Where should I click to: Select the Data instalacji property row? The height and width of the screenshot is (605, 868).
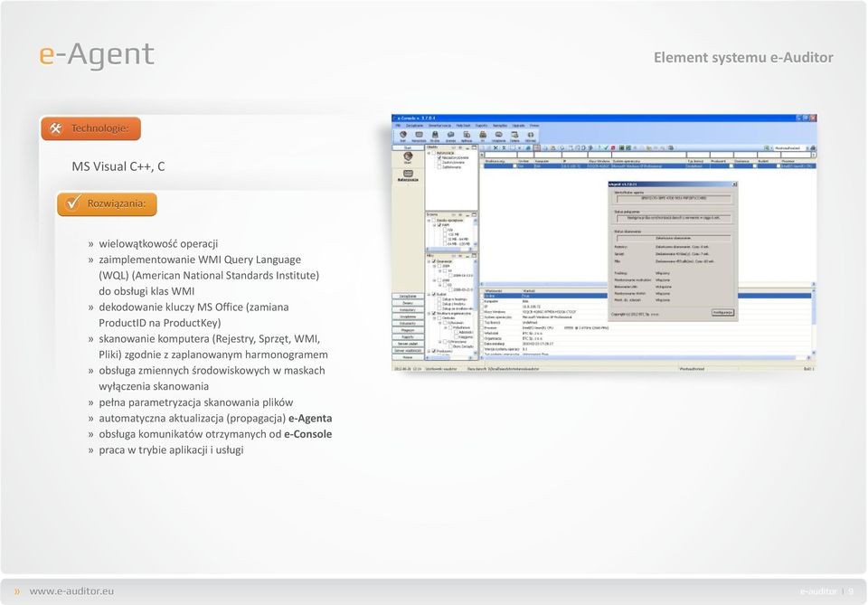pyautogui.click(x=646, y=344)
